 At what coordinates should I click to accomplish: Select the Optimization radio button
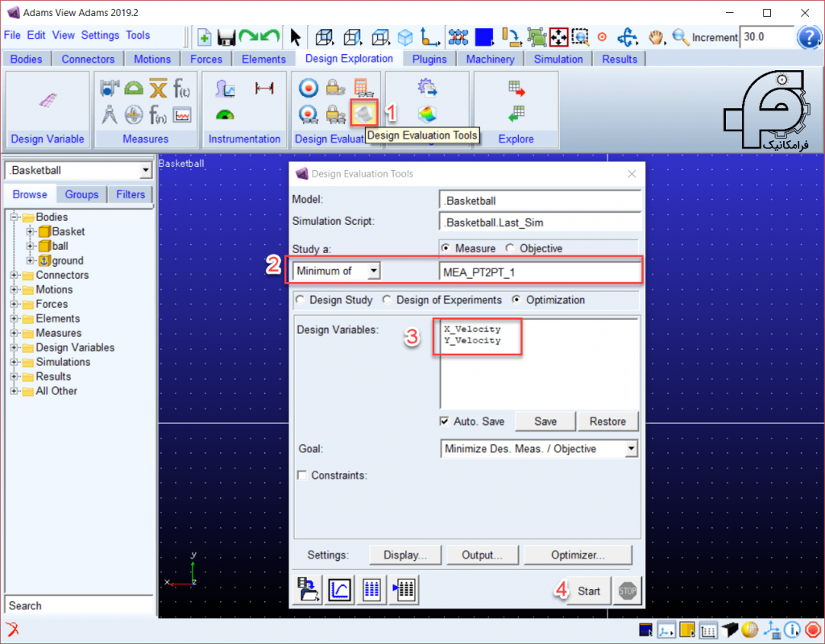(516, 300)
